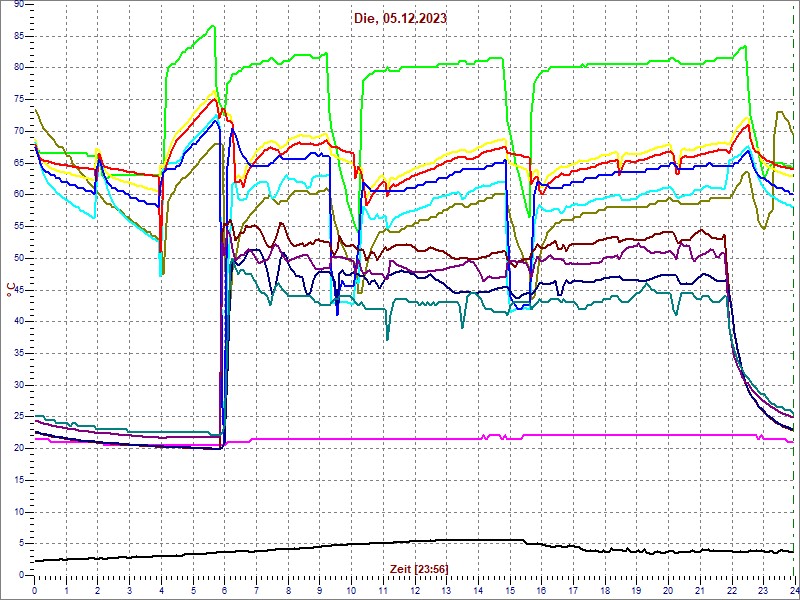Screen dimensions: 800x600
Task: Click hour 6 on the time axis
Action: [x=225, y=591]
